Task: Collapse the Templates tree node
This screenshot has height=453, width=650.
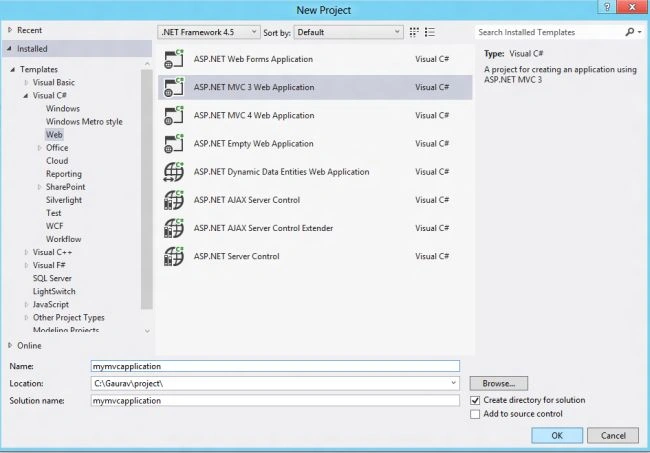Action: pyautogui.click(x=12, y=70)
